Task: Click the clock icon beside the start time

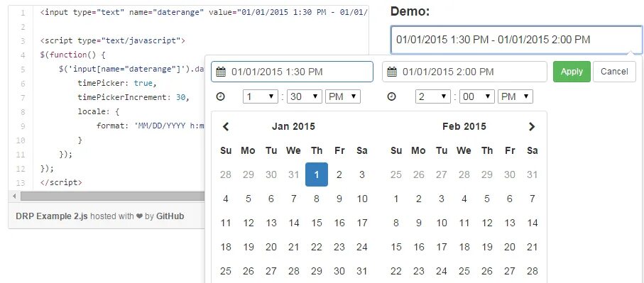Action: 221,96
